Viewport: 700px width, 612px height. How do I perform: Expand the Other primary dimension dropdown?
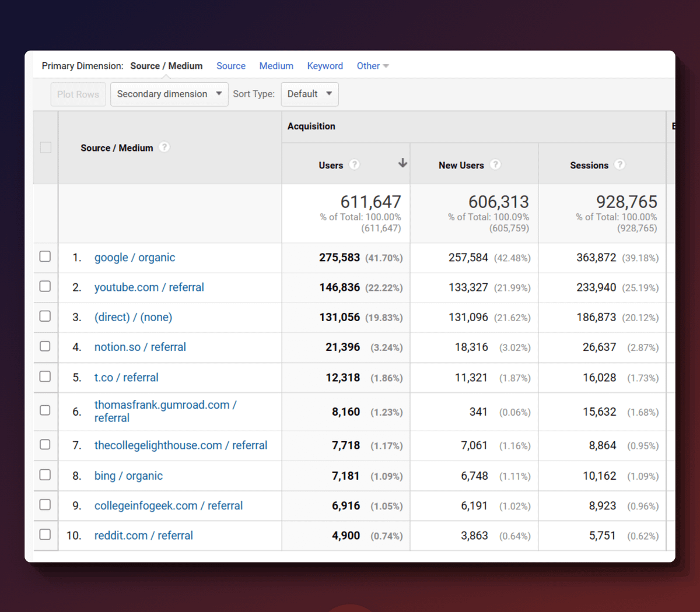pos(373,66)
